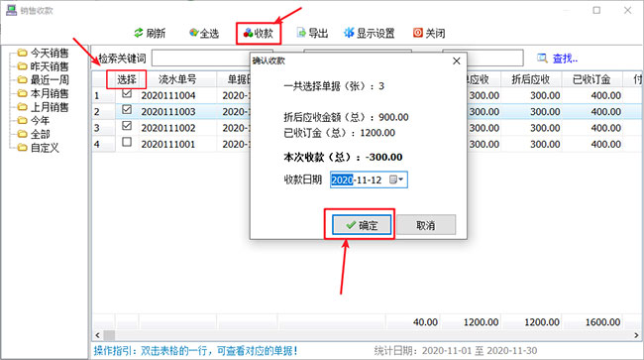Click row number 4 header
Image resolution: width=644 pixels, height=360 pixels.
click(103, 144)
